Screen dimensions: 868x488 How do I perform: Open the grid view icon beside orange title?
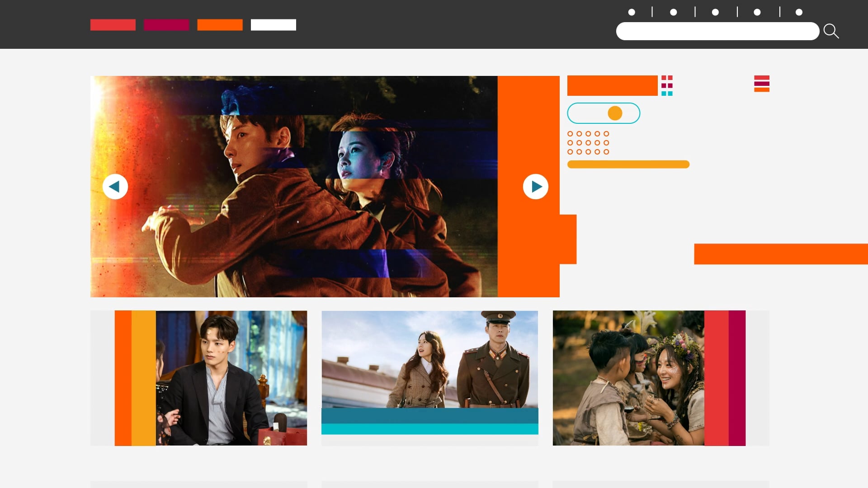point(667,85)
